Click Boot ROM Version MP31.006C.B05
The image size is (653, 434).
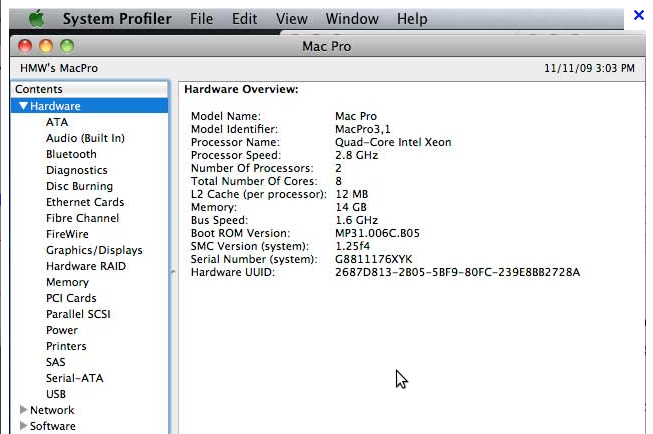[377, 233]
